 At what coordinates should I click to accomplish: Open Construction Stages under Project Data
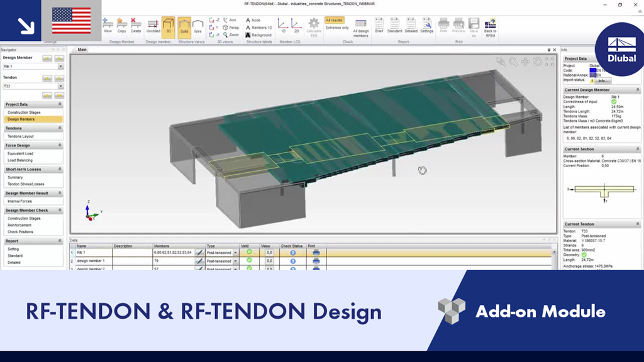click(24, 112)
